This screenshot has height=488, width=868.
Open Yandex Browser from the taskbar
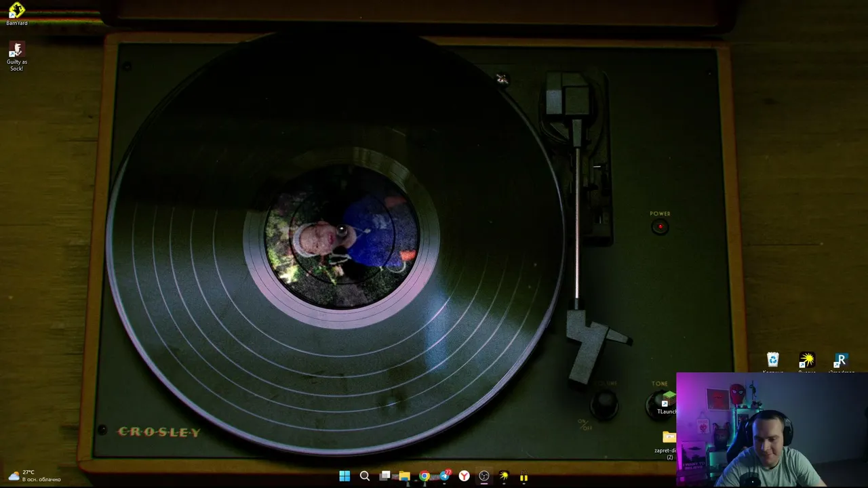tap(465, 476)
